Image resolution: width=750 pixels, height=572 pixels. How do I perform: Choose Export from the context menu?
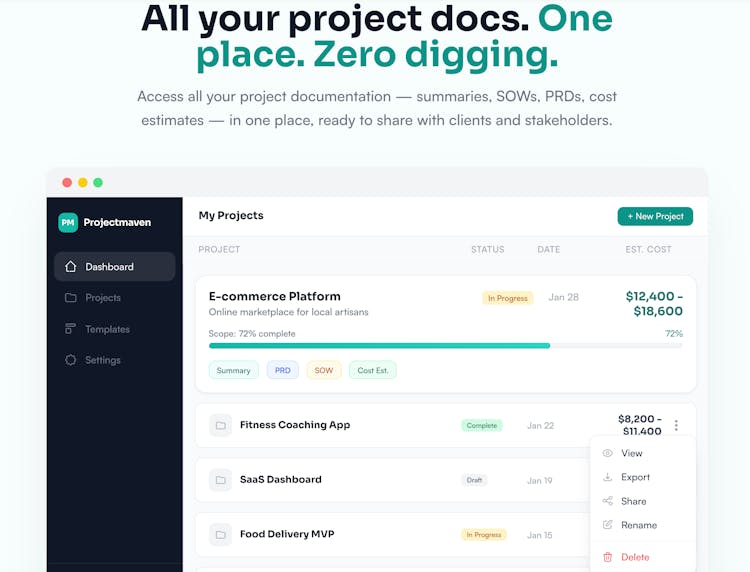pyautogui.click(x=643, y=477)
